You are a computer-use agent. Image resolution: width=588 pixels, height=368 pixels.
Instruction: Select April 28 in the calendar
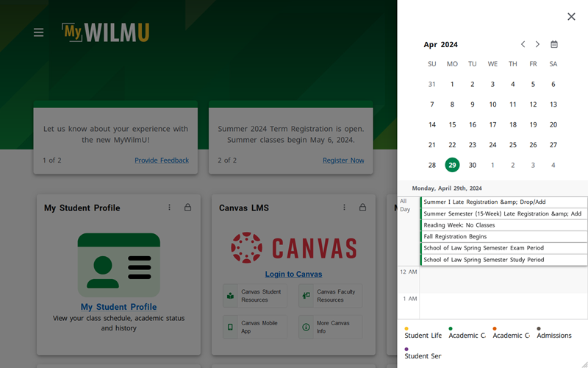pyautogui.click(x=432, y=165)
